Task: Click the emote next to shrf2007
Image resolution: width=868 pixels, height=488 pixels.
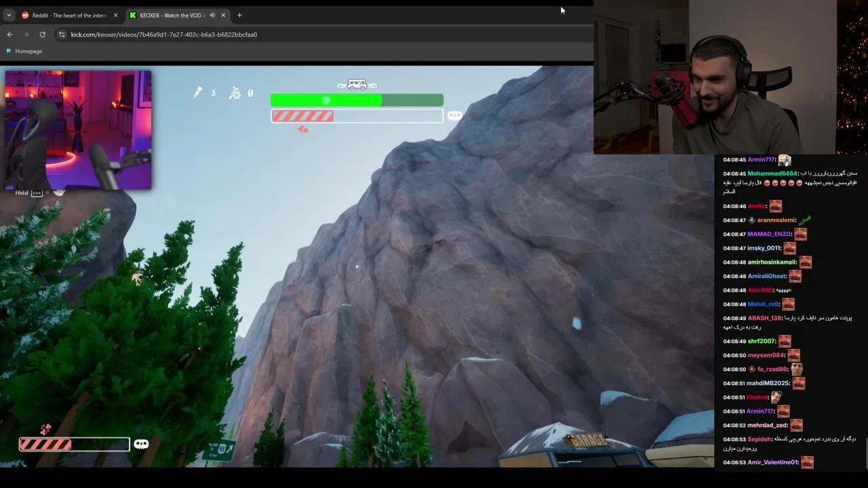Action: 785,341
